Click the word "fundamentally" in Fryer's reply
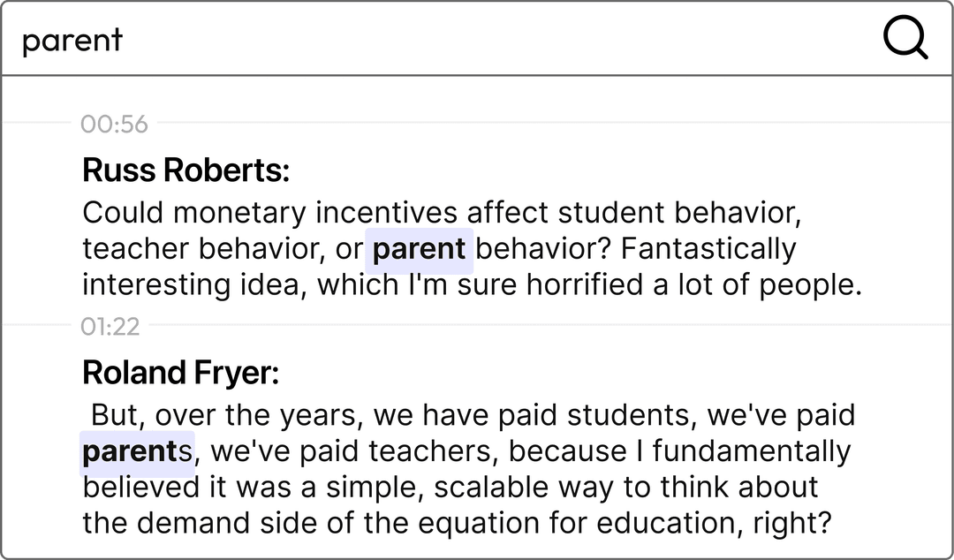 click(752, 452)
